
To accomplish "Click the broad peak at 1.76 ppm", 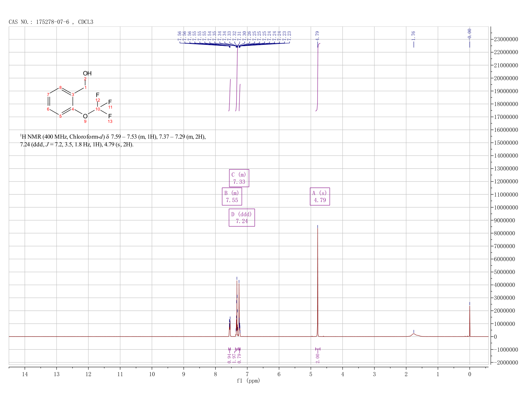I will pos(414,335).
